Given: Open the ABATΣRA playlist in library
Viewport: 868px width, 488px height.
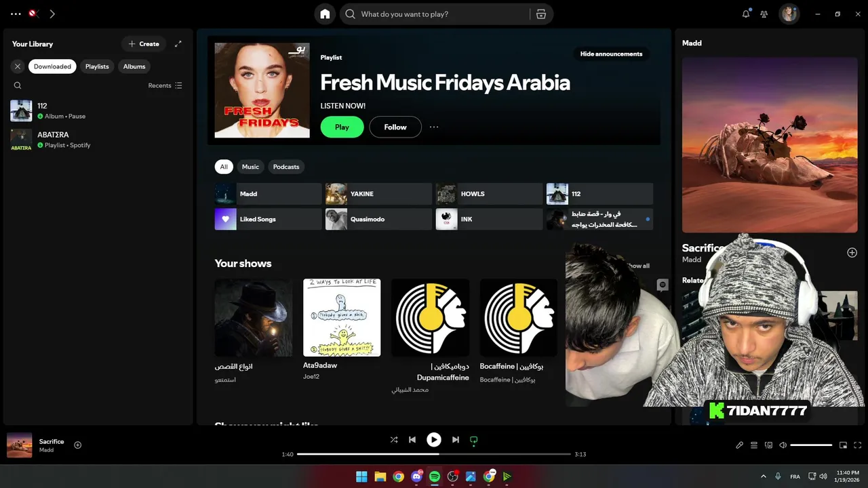Looking at the screenshot, I should coord(98,140).
